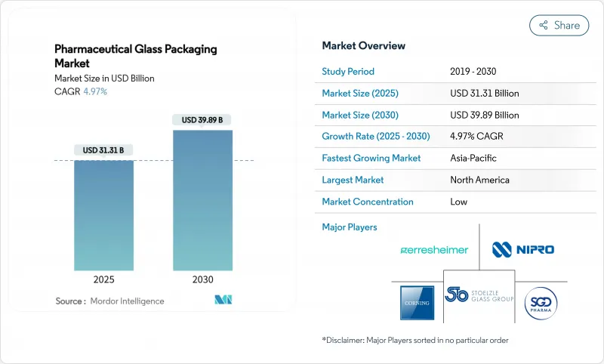The image size is (604, 364).
Task: Click the 4.97% CAGR value in chart subtitle
Action: tap(94, 91)
